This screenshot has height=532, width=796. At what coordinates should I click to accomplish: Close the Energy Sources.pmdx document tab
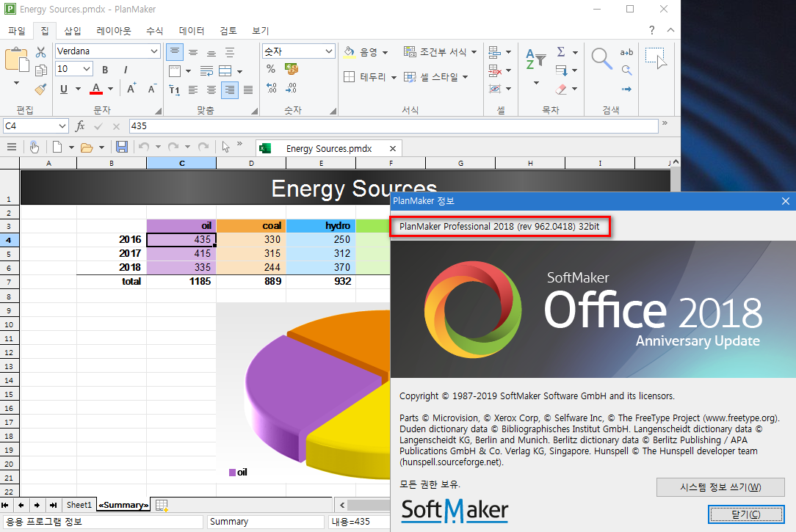pos(392,149)
